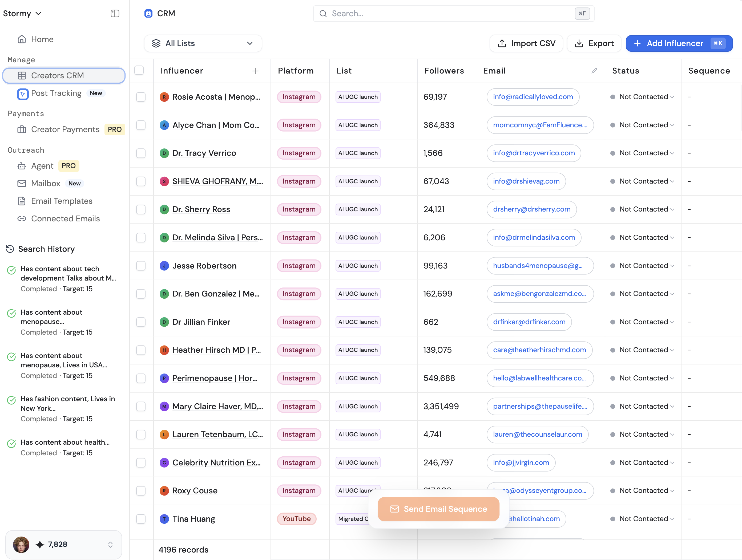
Task: Open the Home page
Action: tap(42, 39)
